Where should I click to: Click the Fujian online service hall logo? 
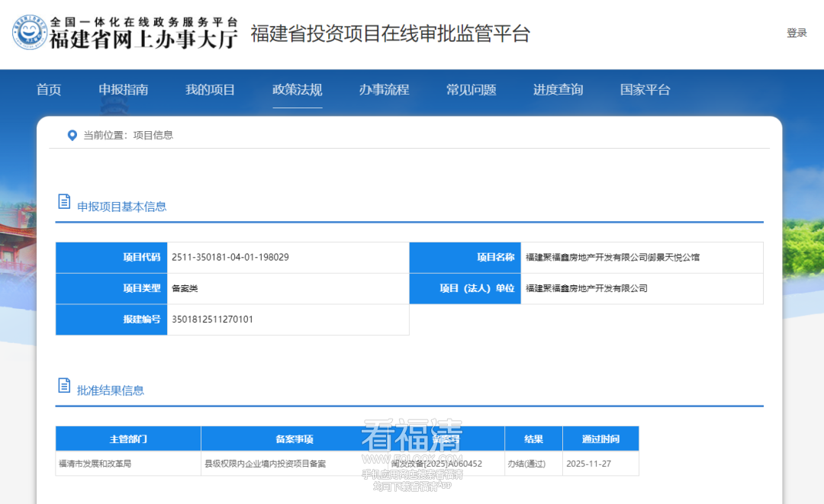click(x=125, y=34)
